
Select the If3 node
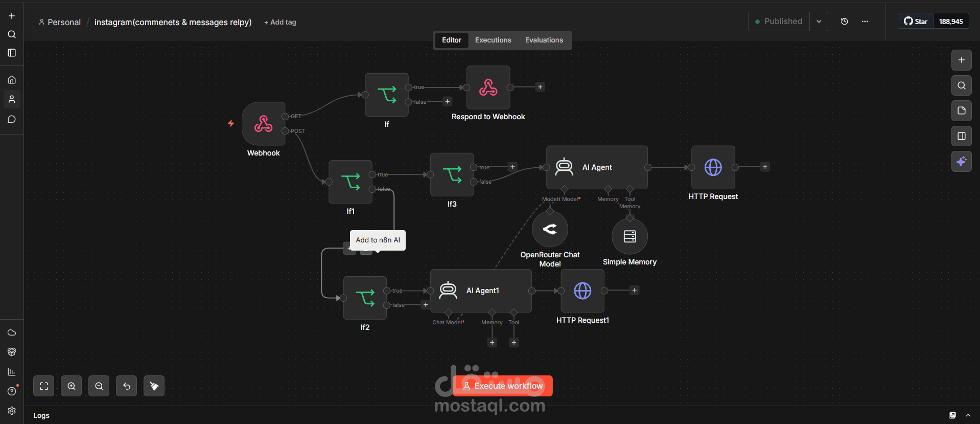tap(452, 174)
